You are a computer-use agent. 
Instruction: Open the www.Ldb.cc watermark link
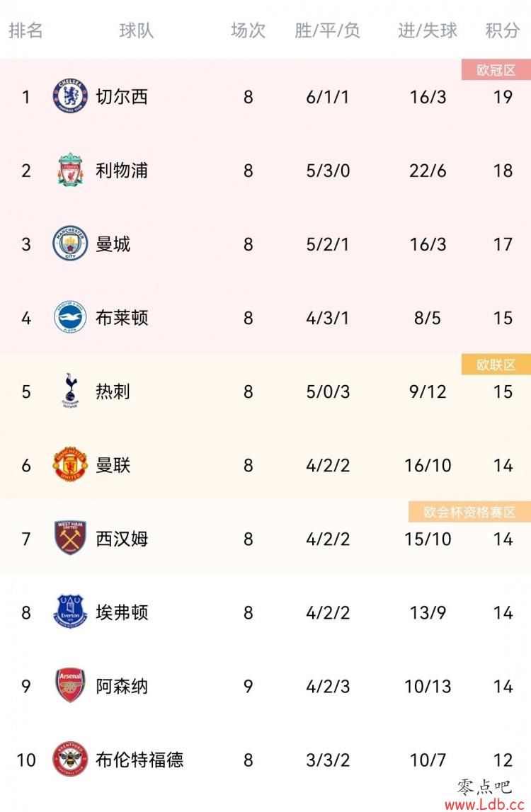tap(485, 804)
